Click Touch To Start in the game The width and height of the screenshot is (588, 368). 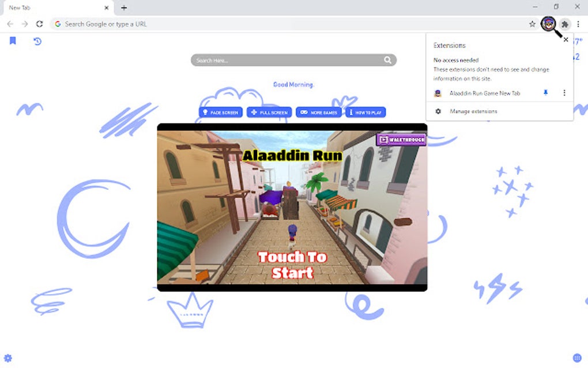(292, 265)
